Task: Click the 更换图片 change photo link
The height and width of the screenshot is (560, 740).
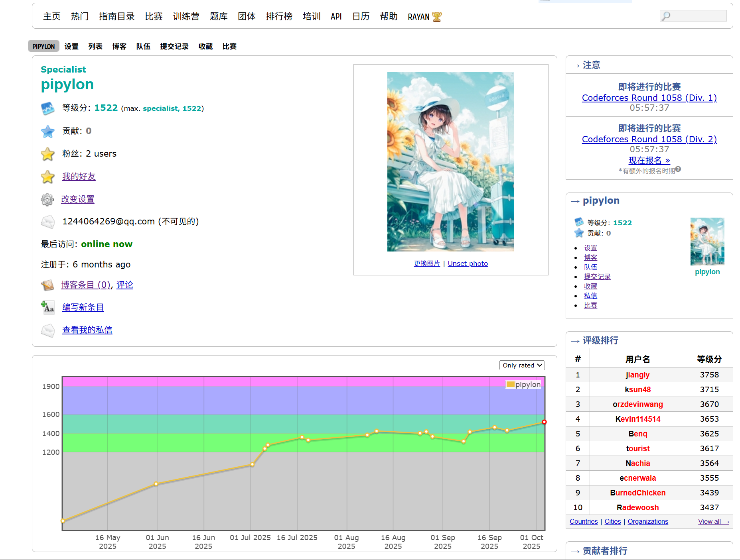Action: [x=427, y=263]
